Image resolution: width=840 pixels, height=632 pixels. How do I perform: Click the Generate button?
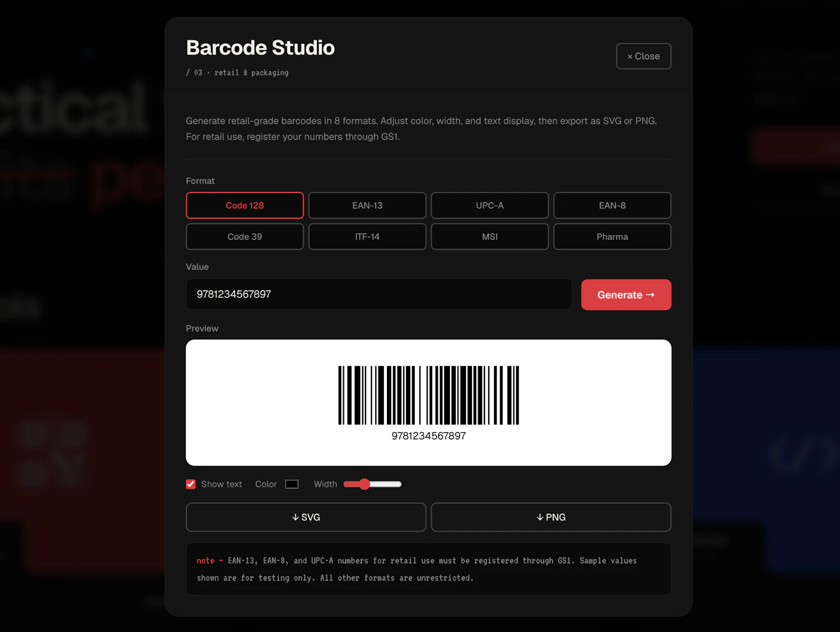point(626,295)
